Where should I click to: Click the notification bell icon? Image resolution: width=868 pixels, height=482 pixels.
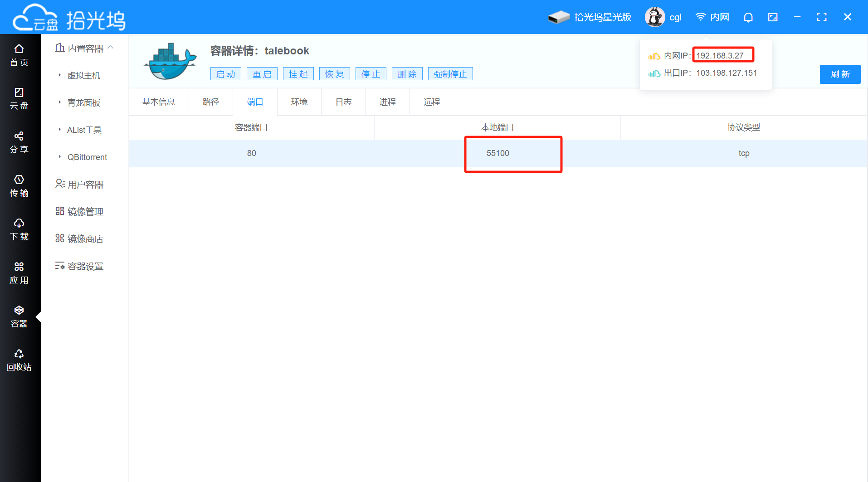click(x=748, y=17)
